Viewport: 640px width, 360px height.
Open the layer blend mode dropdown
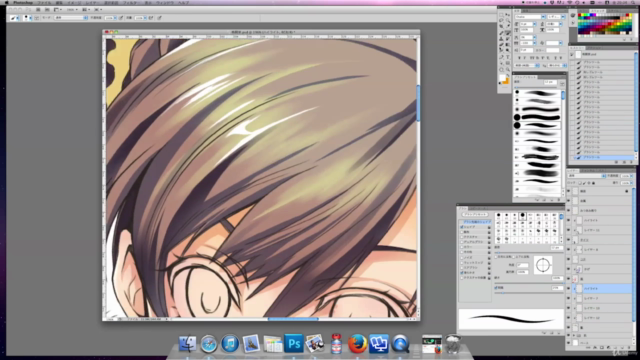coord(587,176)
